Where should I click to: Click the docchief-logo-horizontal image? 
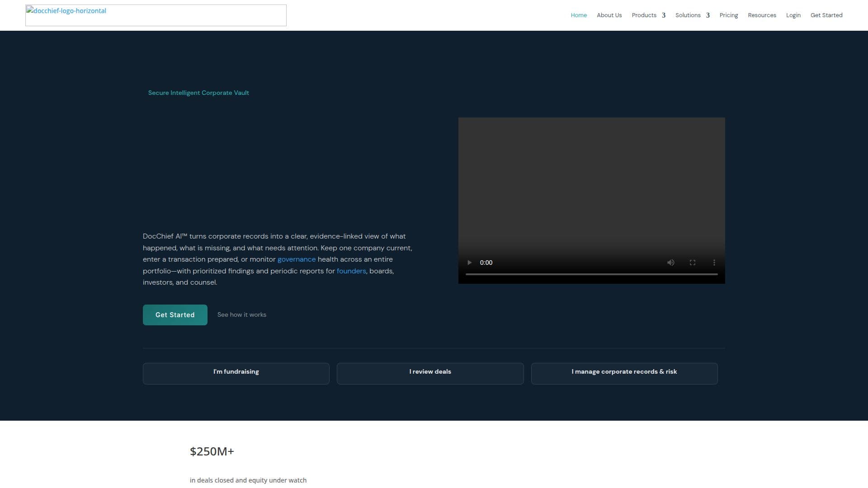click(x=156, y=15)
